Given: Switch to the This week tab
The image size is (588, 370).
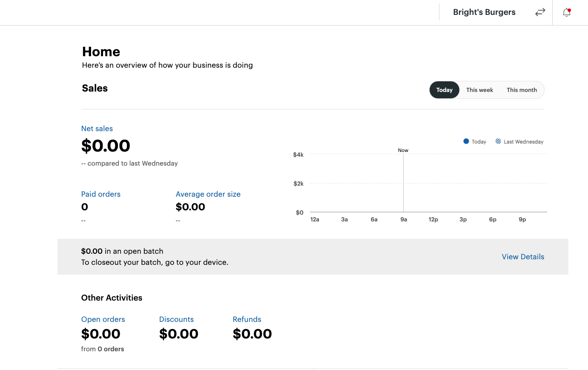Looking at the screenshot, I should 479,90.
